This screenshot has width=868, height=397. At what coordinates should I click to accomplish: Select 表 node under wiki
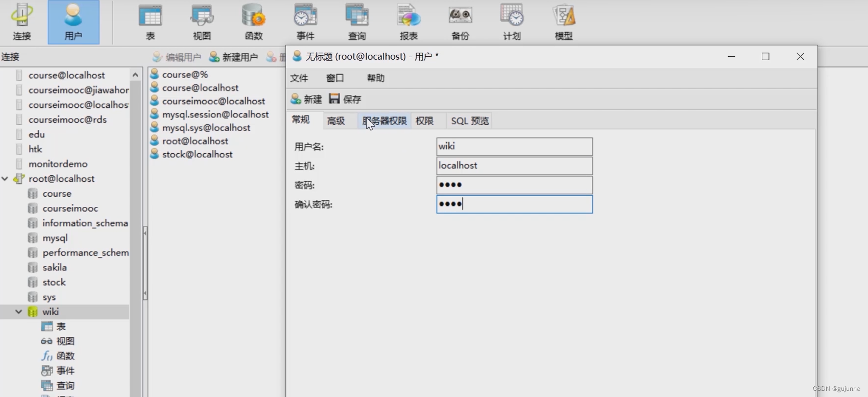pyautogui.click(x=61, y=326)
